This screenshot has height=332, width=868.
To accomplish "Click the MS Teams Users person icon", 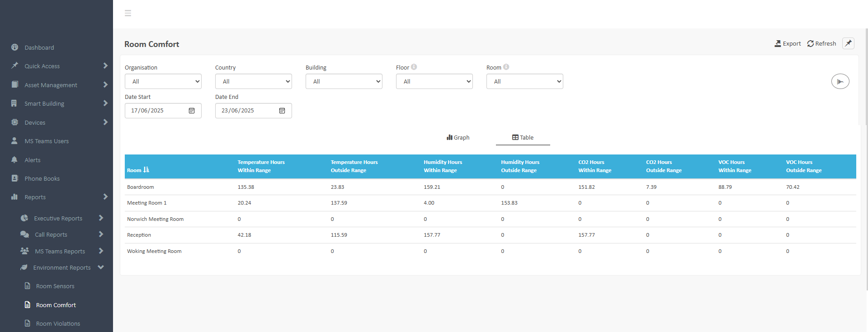I will (14, 140).
